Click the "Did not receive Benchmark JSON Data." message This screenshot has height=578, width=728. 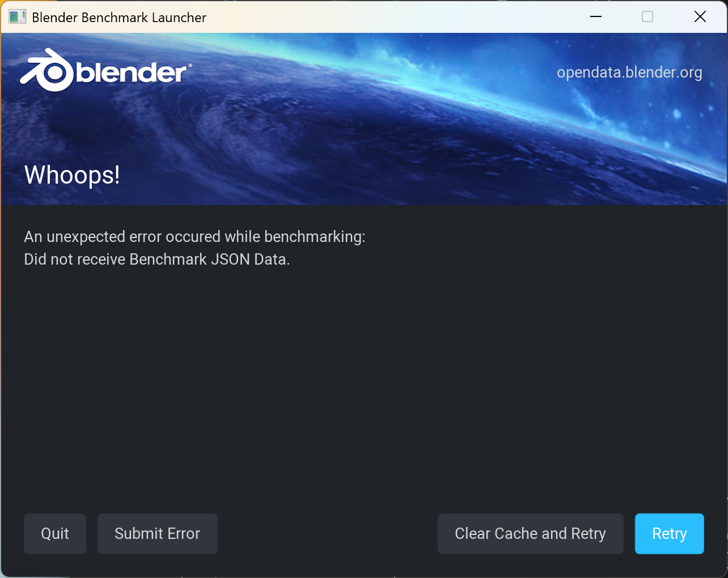[x=157, y=260]
